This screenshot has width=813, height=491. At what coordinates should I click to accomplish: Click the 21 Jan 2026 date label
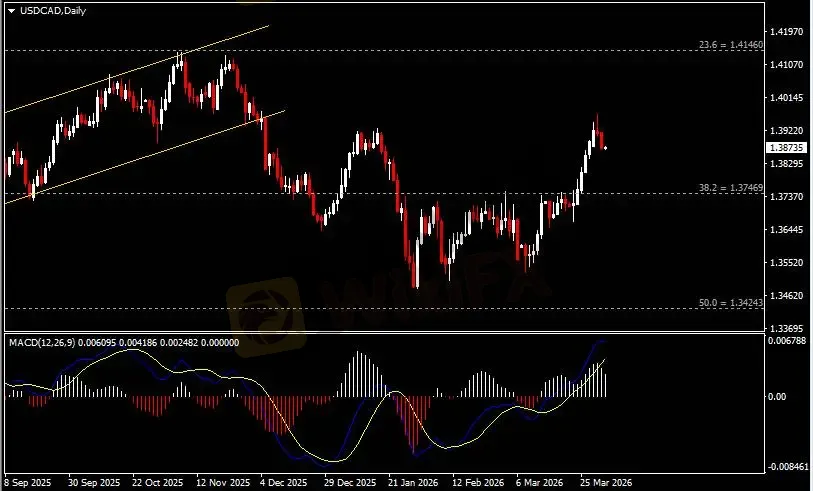tap(414, 483)
